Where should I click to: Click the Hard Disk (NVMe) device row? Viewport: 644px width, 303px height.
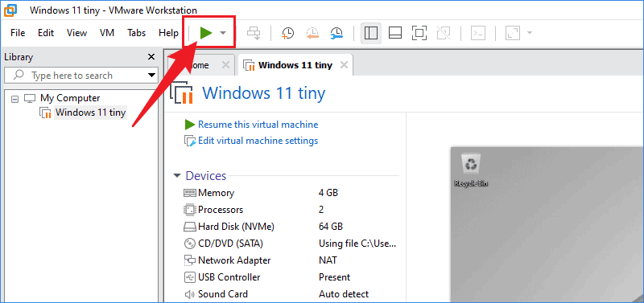coord(291,227)
